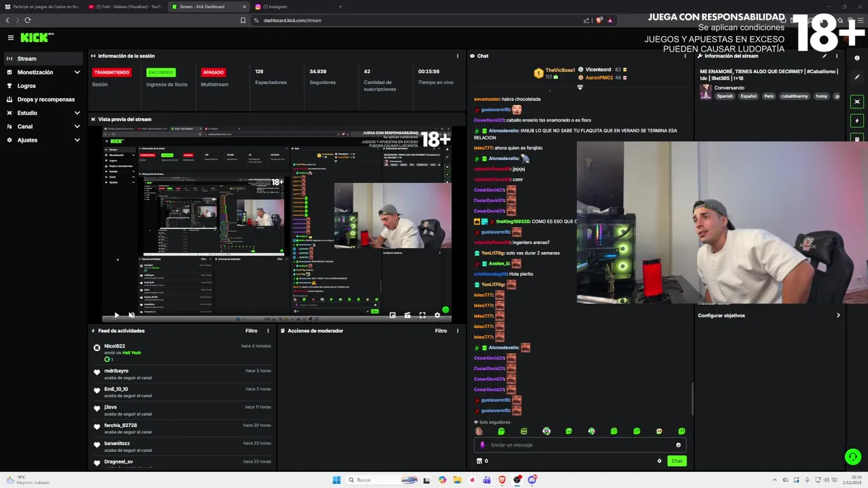This screenshot has height=488, width=868.
Task: Switch to the Feid YouTube browser tab
Action: tap(126, 7)
